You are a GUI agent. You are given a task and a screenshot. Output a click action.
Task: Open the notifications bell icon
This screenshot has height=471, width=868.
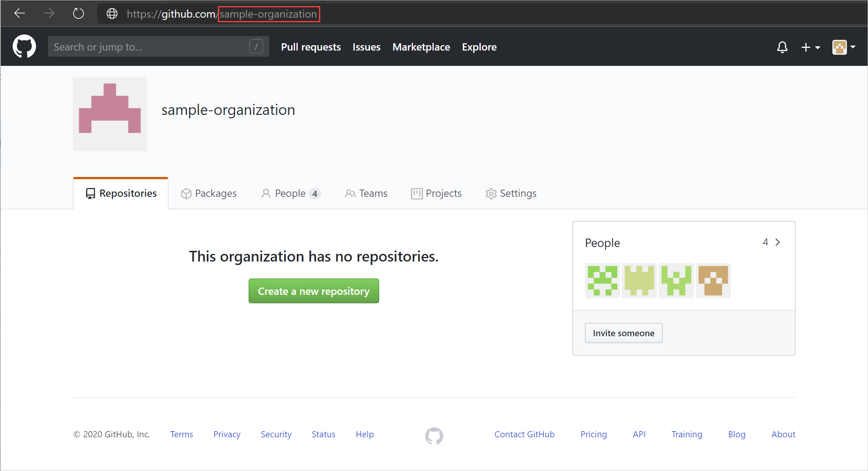782,47
